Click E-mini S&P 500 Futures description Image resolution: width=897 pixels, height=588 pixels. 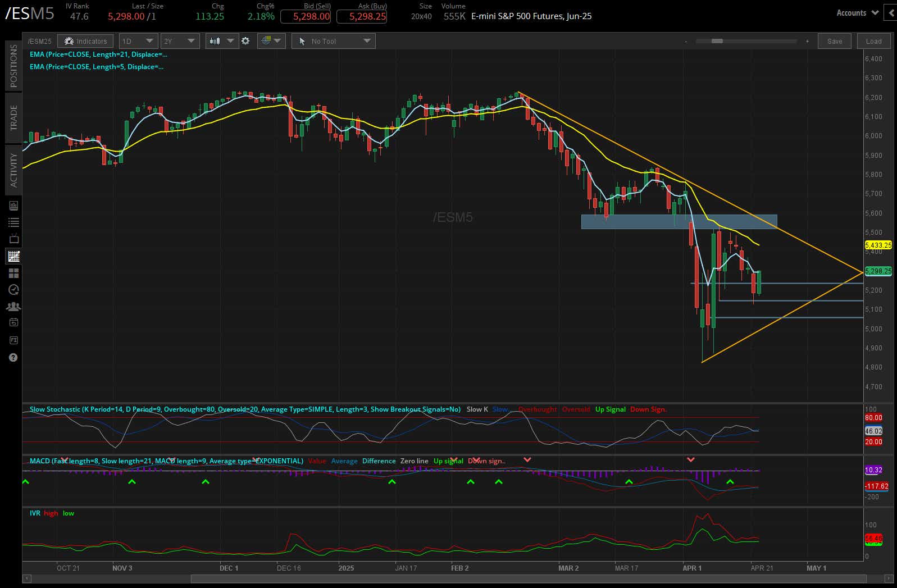click(531, 16)
